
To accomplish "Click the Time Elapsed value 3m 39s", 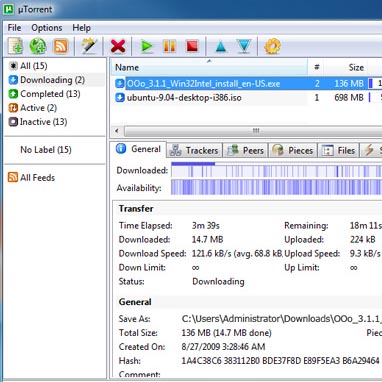I will (x=206, y=226).
